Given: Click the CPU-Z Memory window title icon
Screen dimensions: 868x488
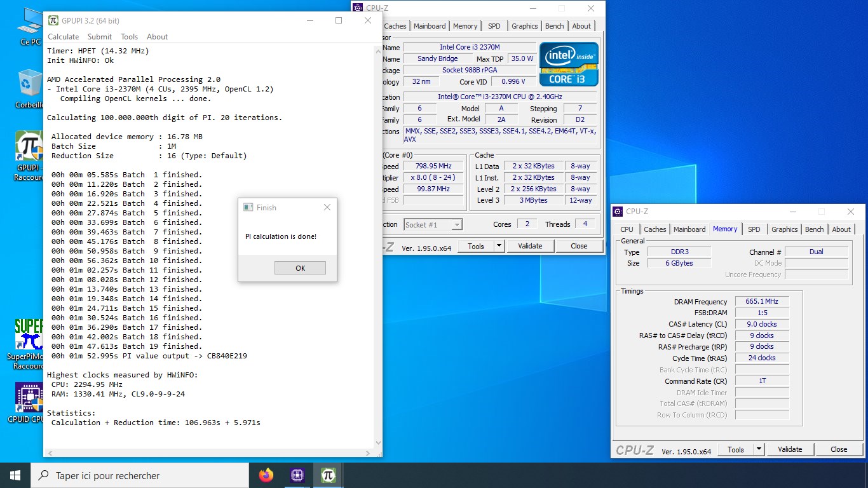Looking at the screenshot, I should click(618, 212).
